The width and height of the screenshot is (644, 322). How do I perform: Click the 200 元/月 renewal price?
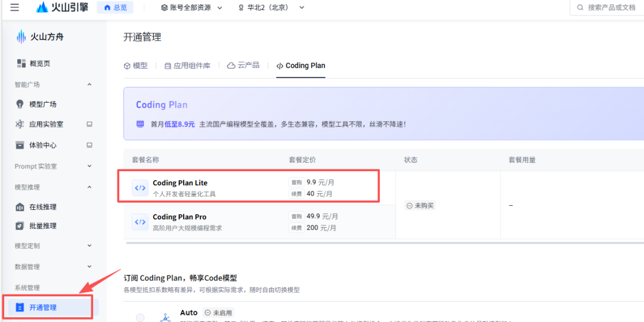coord(321,227)
